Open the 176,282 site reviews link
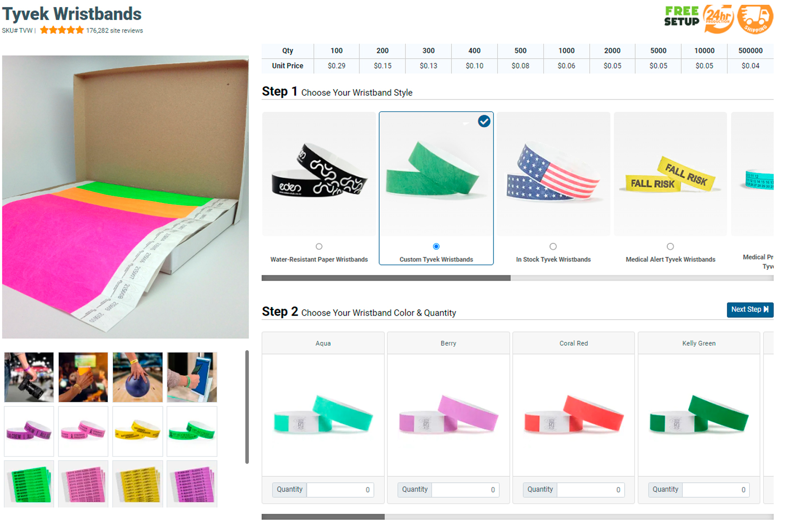Screen dimensions: 798x532 click(114, 31)
